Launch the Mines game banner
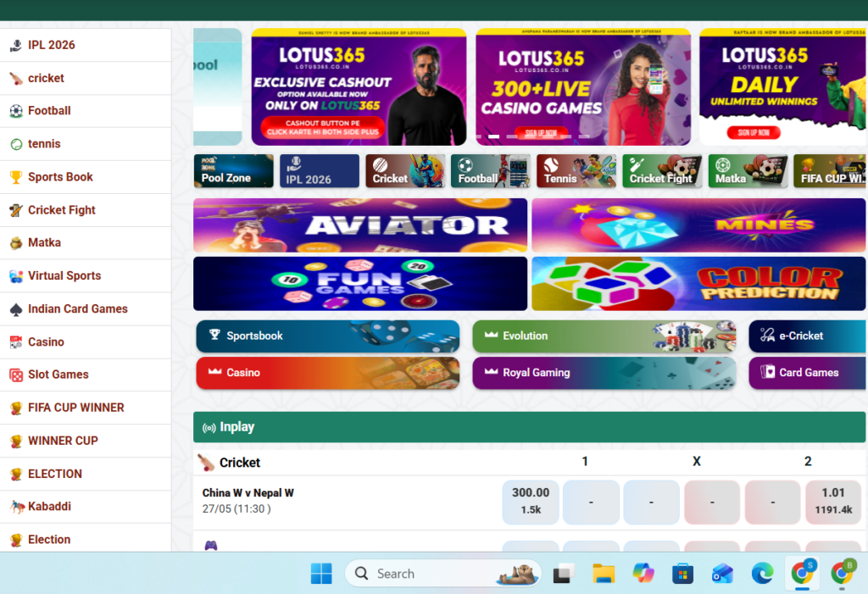 [x=698, y=225]
